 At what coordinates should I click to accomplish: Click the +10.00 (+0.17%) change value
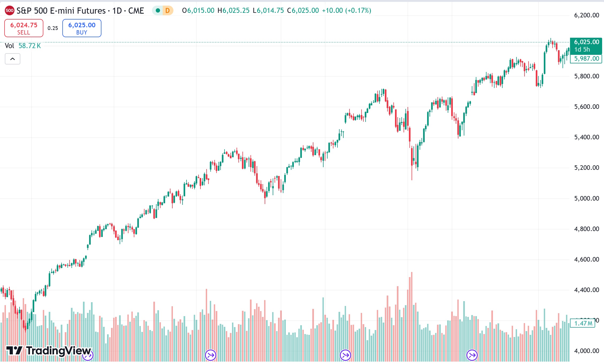coord(346,11)
